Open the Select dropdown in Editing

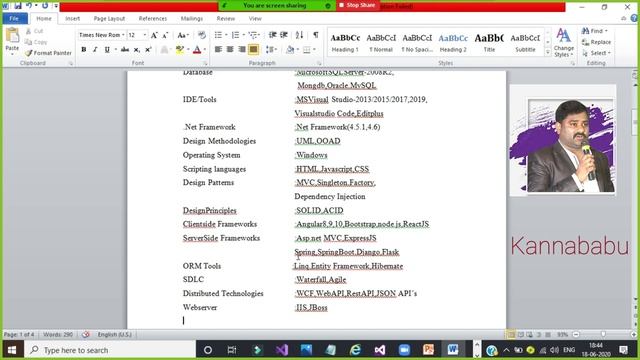coord(596,53)
